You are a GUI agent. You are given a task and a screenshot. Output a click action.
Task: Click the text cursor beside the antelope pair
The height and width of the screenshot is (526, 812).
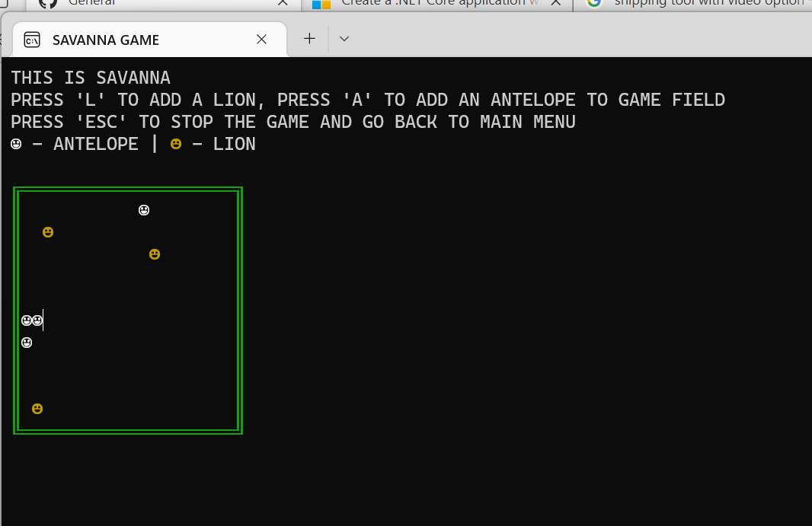(x=43, y=320)
